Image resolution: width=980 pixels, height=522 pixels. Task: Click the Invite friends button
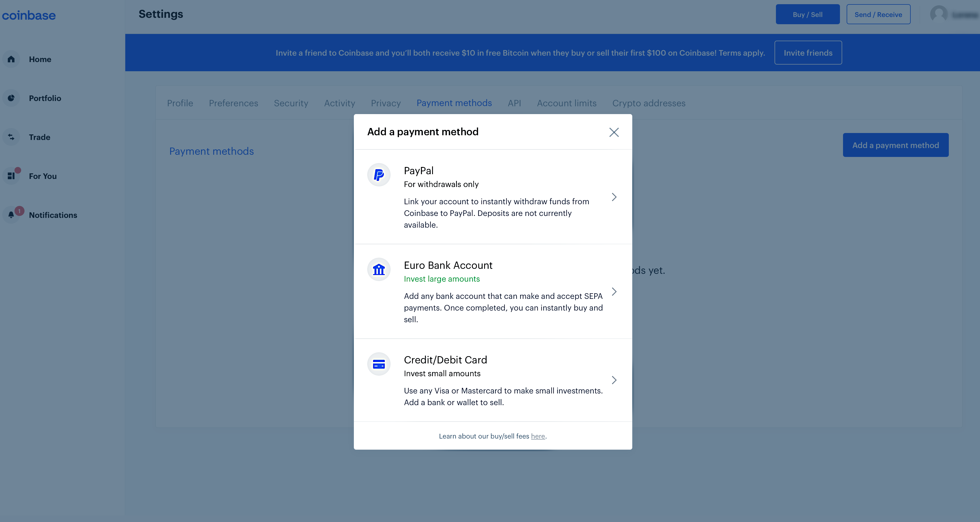click(808, 53)
